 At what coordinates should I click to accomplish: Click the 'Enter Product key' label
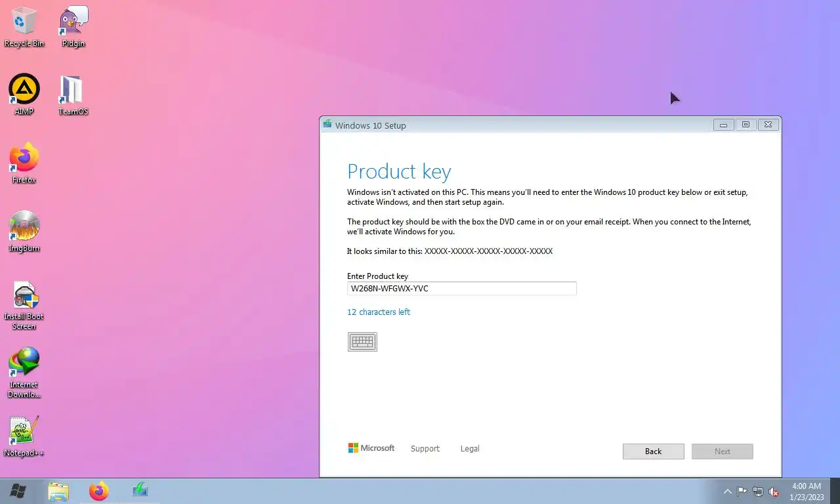coord(377,276)
